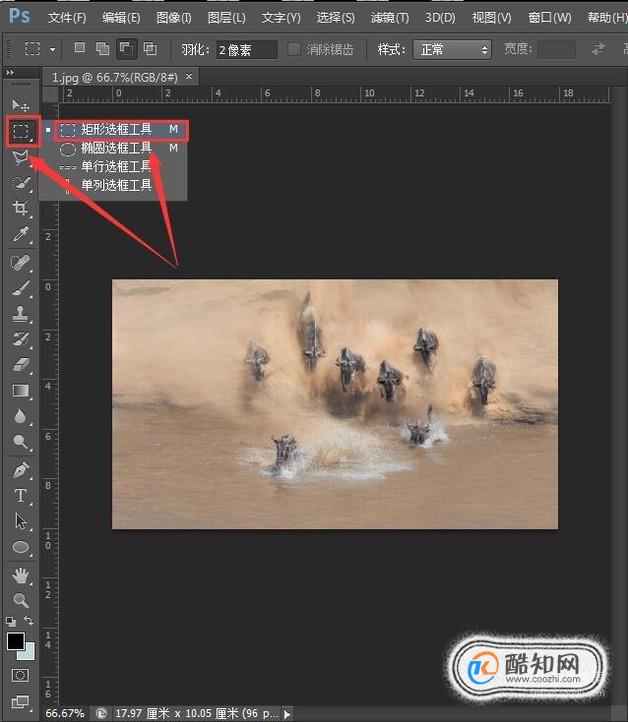Click the Photoshop Ps logo
This screenshot has height=722, width=628.
tap(19, 16)
